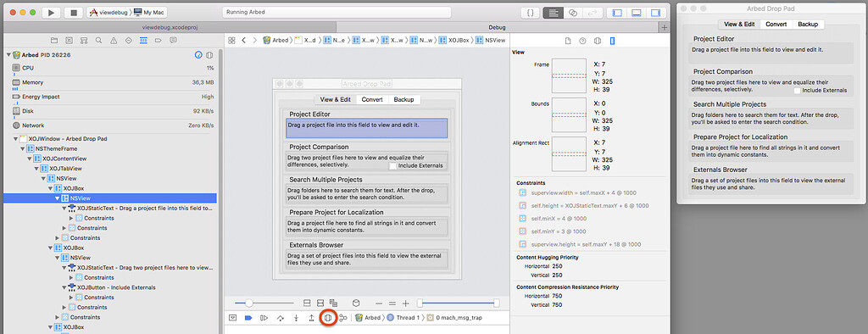This screenshot has height=334, width=868.
Task: Open the Project navigator folder icon
Action: click(x=53, y=41)
